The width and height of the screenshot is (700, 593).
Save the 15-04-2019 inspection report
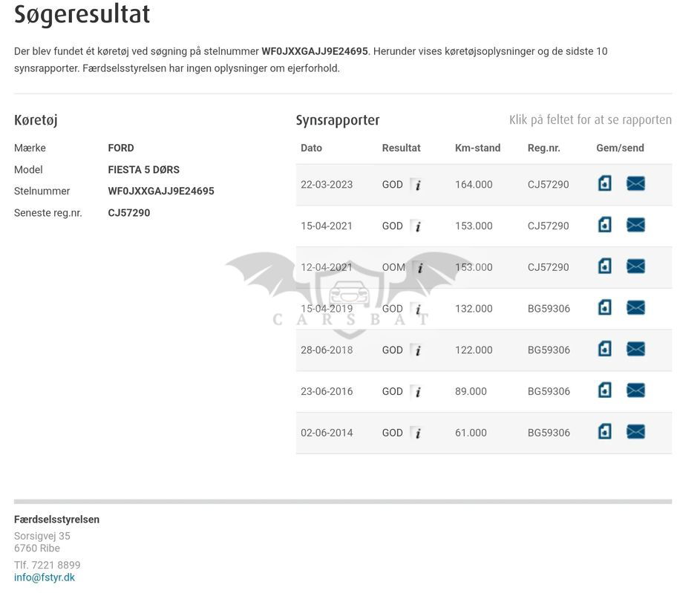click(x=605, y=308)
